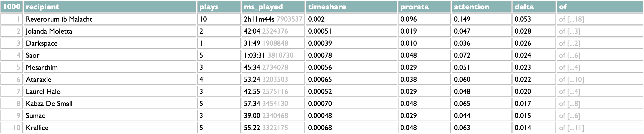Click timeshare value 0.002
The image size is (644, 134).
316,19
